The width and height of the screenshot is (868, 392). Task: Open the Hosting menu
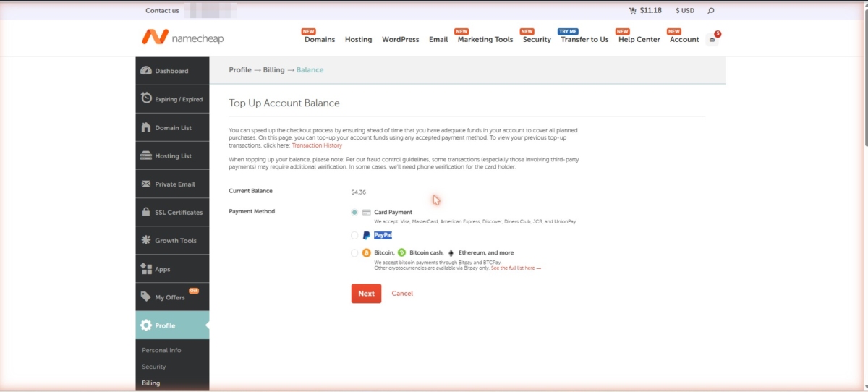[x=358, y=40]
